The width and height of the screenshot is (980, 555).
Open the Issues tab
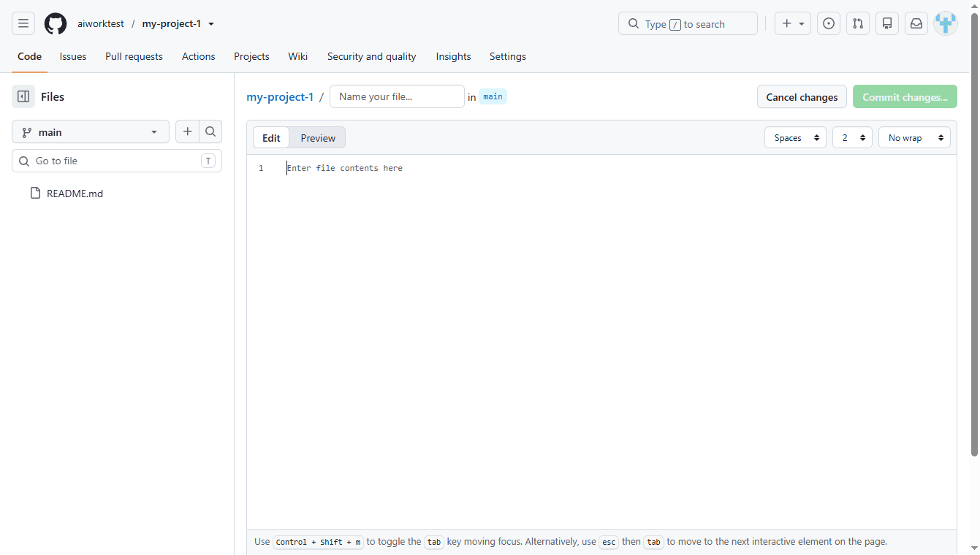(x=73, y=56)
